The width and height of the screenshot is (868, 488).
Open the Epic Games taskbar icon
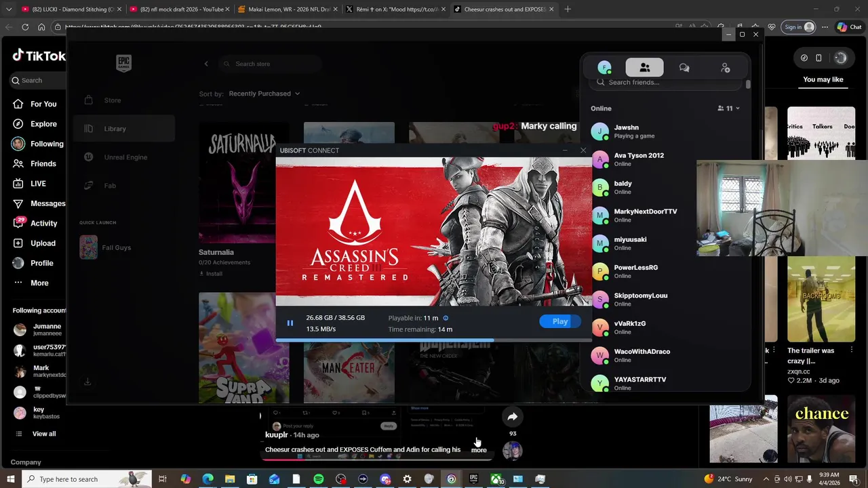coord(473,479)
